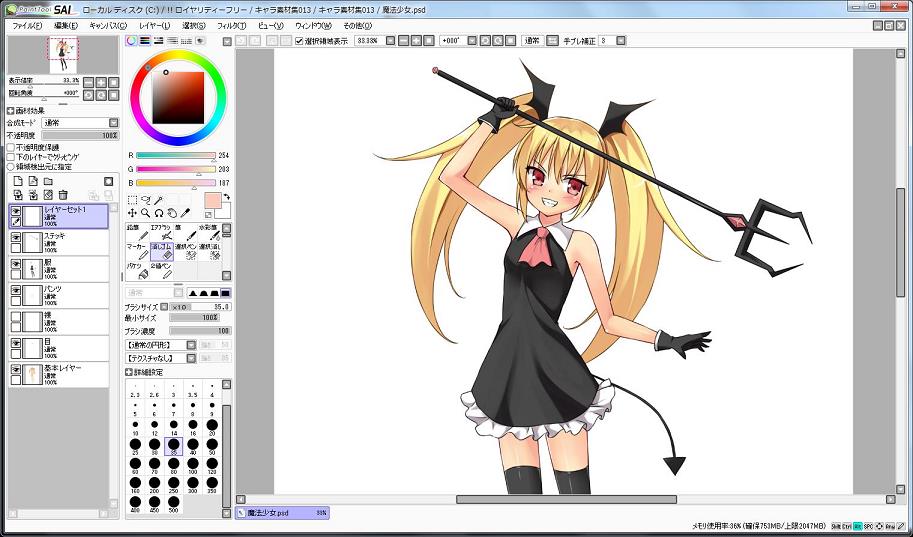Choose the Bucket (バケツ) fill tool
This screenshot has height=537, width=913.
point(134,271)
